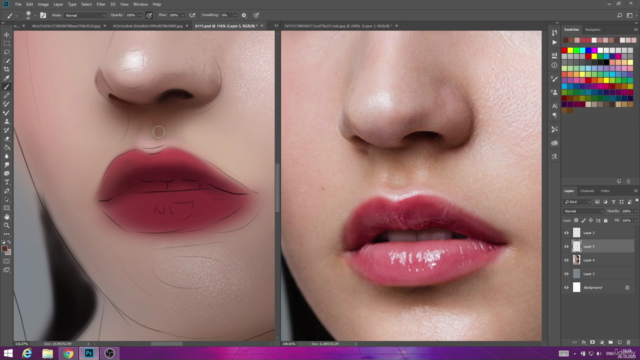Select the Brush tool in toolbox
640x360 pixels.
coord(7,87)
